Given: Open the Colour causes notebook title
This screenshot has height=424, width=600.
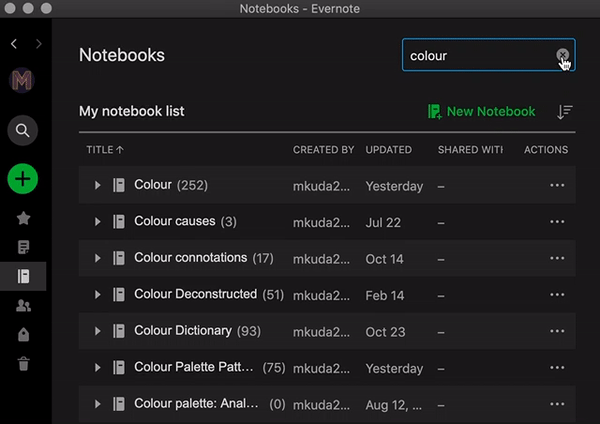Looking at the screenshot, I should coord(174,221).
